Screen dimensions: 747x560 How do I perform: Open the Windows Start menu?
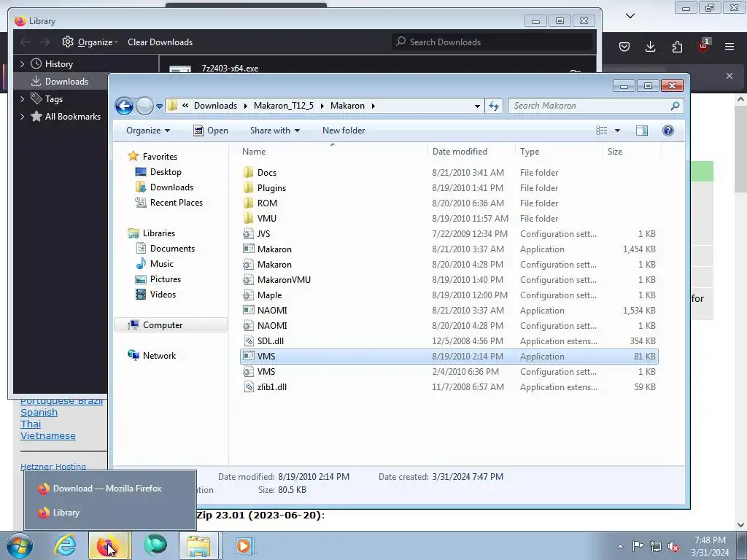pos(20,545)
